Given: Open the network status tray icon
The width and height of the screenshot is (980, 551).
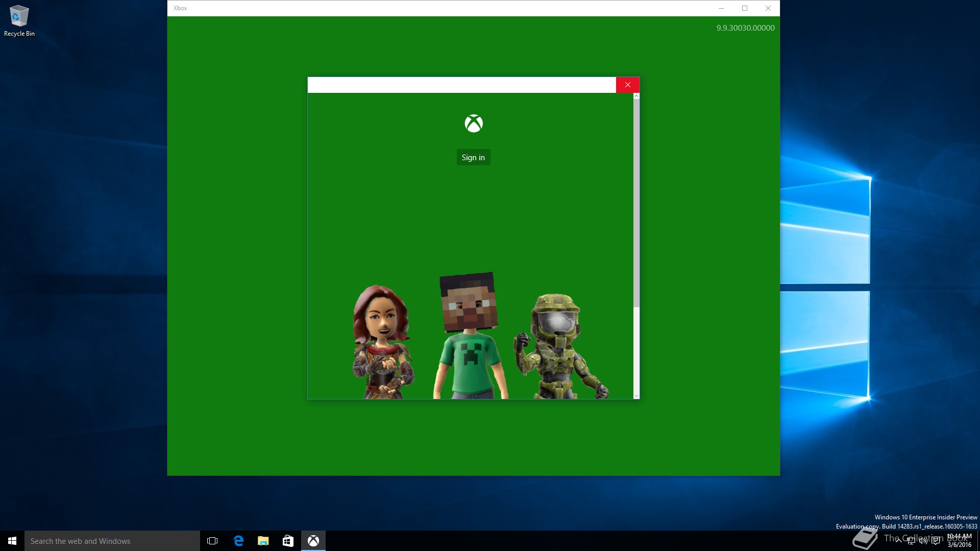Looking at the screenshot, I should (x=911, y=541).
